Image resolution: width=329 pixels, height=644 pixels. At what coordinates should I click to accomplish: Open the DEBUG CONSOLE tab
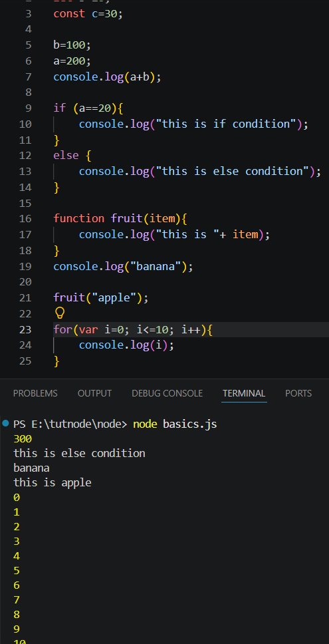[x=167, y=393]
